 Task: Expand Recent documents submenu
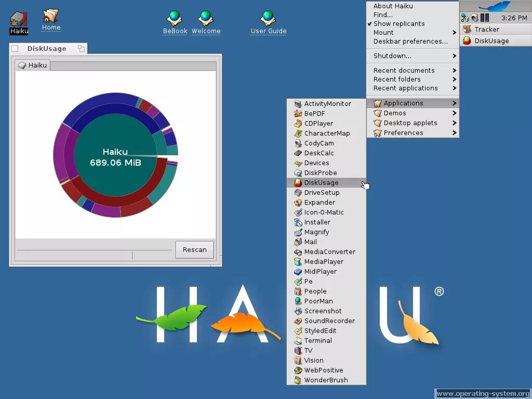click(413, 70)
